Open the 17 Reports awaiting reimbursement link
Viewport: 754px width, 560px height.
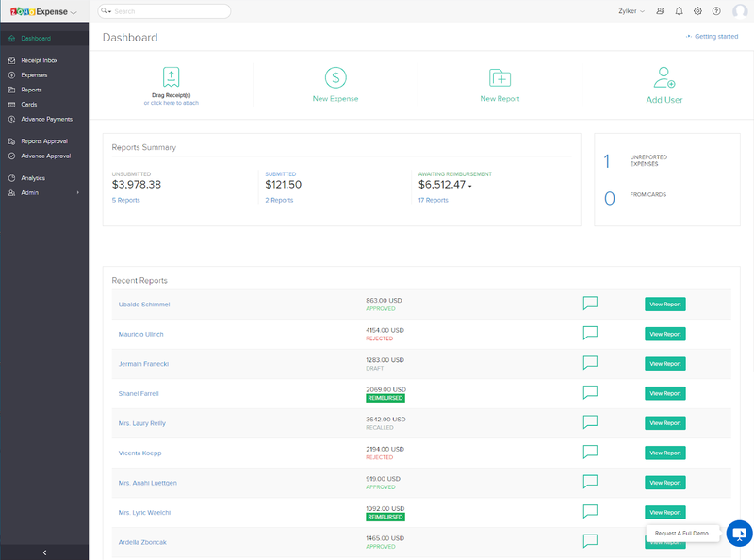coord(434,200)
